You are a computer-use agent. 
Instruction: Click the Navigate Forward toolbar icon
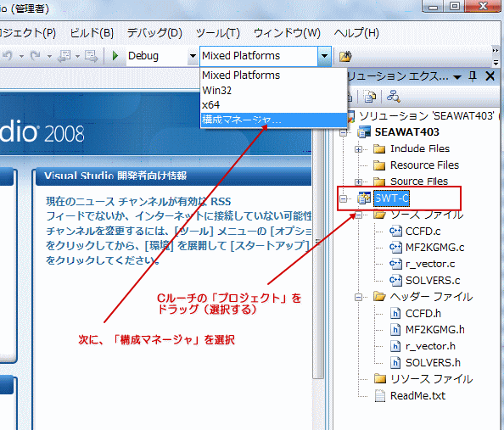click(92, 56)
